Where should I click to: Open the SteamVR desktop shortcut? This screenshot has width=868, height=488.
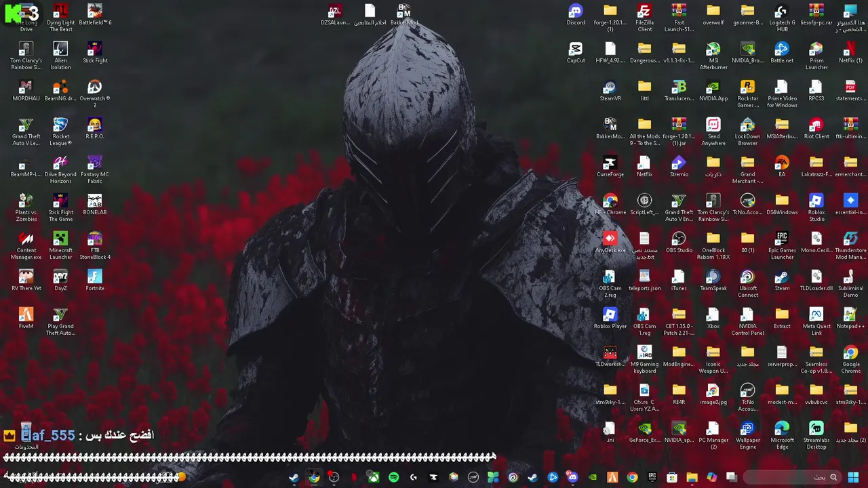(x=610, y=91)
